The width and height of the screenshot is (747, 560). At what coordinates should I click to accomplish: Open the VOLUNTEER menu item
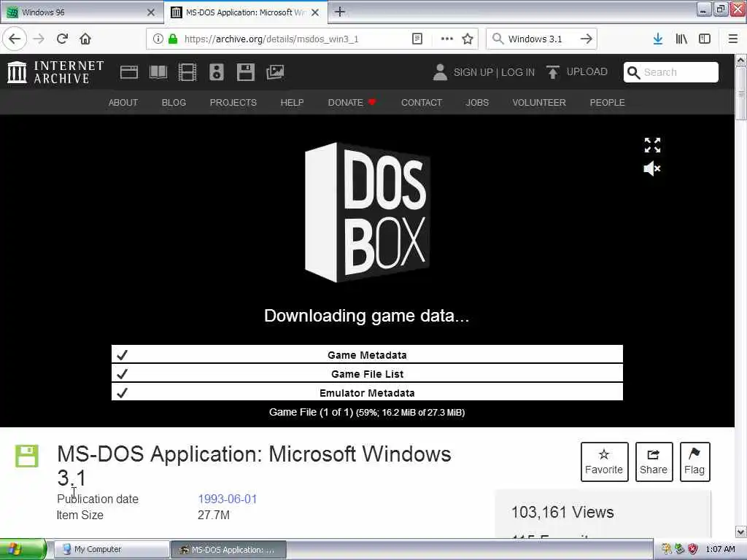pos(539,103)
